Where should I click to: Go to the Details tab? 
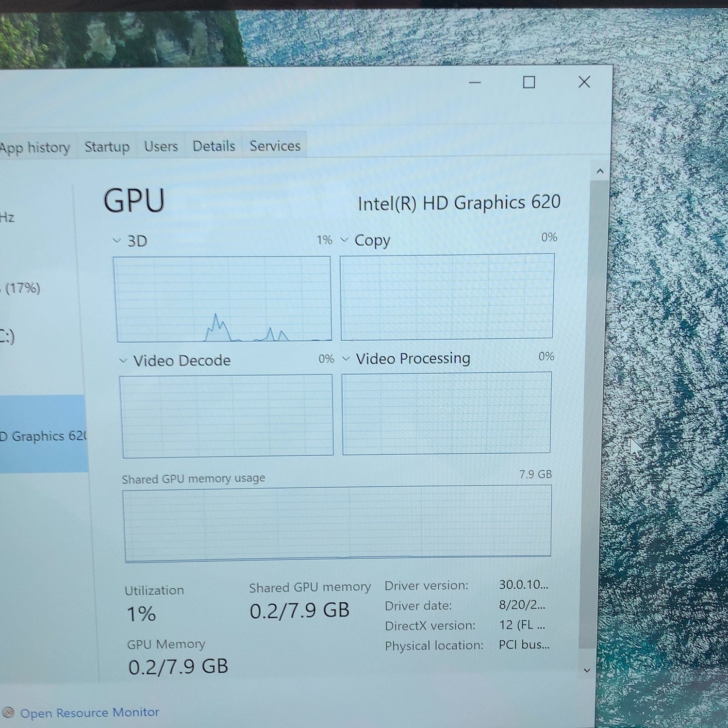(x=214, y=146)
